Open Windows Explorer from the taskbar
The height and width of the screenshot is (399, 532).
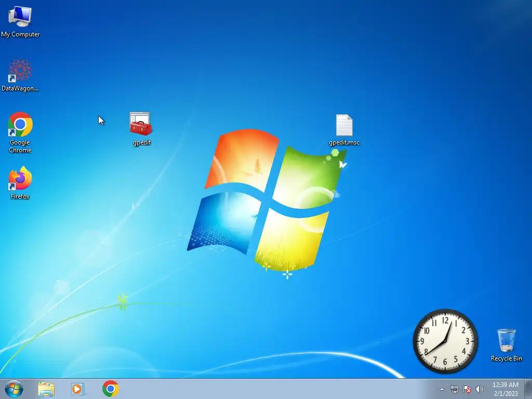click(x=46, y=389)
